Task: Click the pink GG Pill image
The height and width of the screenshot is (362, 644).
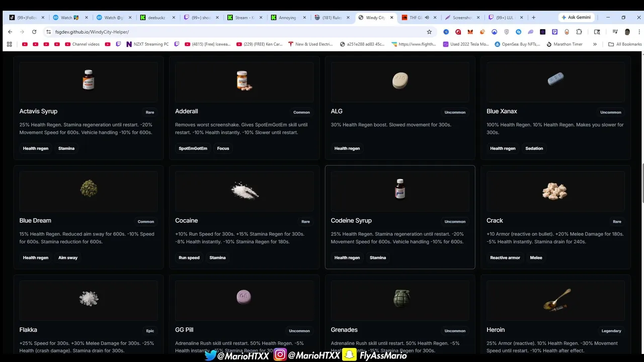Action: point(244,297)
